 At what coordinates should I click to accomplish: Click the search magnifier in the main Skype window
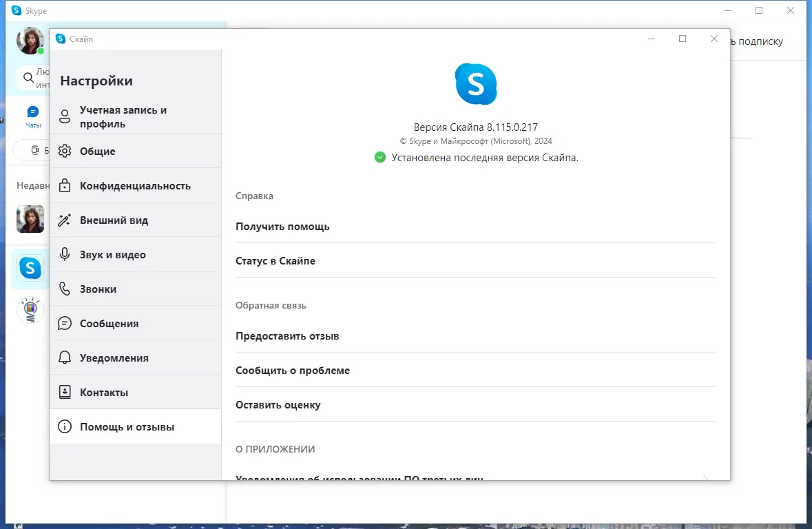click(x=29, y=79)
